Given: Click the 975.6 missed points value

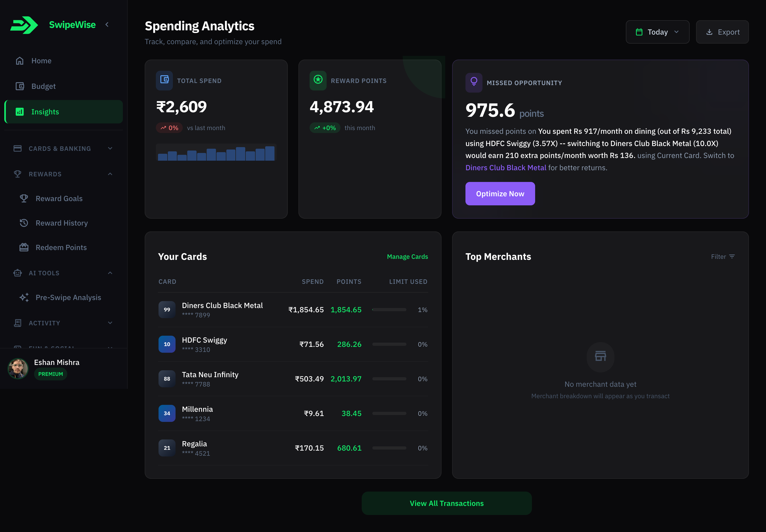Looking at the screenshot, I should [x=490, y=110].
